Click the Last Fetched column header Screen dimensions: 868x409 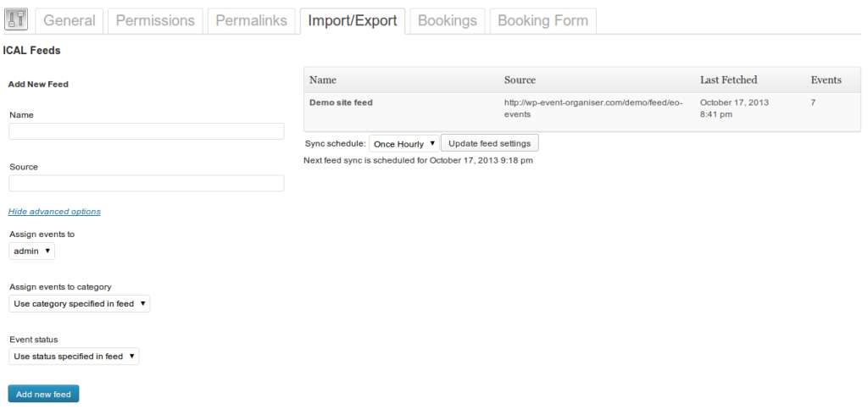pos(728,80)
